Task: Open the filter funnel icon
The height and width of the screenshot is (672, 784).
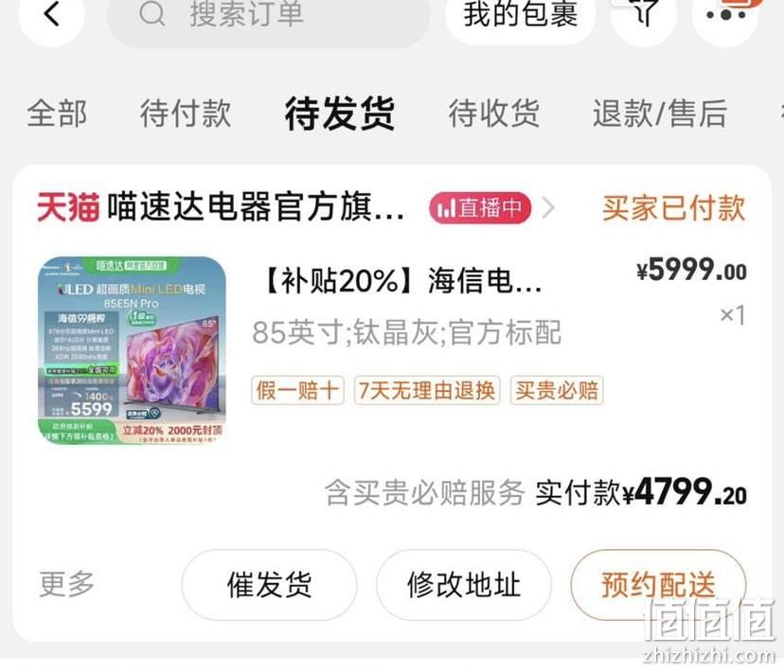Action: [x=644, y=12]
